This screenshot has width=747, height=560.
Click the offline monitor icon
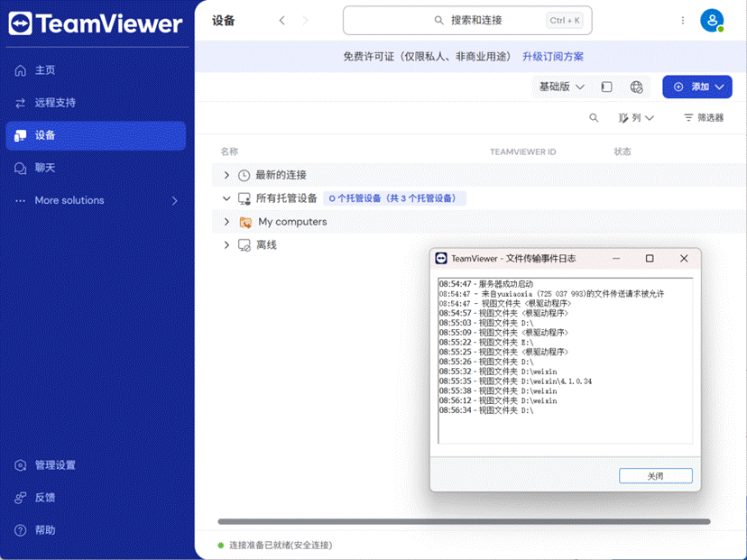pos(244,245)
